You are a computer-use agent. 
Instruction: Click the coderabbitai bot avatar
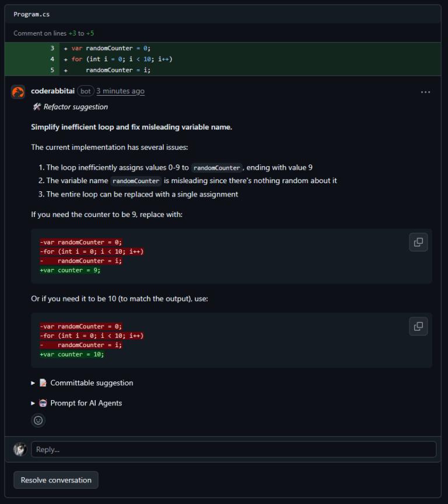(x=17, y=91)
